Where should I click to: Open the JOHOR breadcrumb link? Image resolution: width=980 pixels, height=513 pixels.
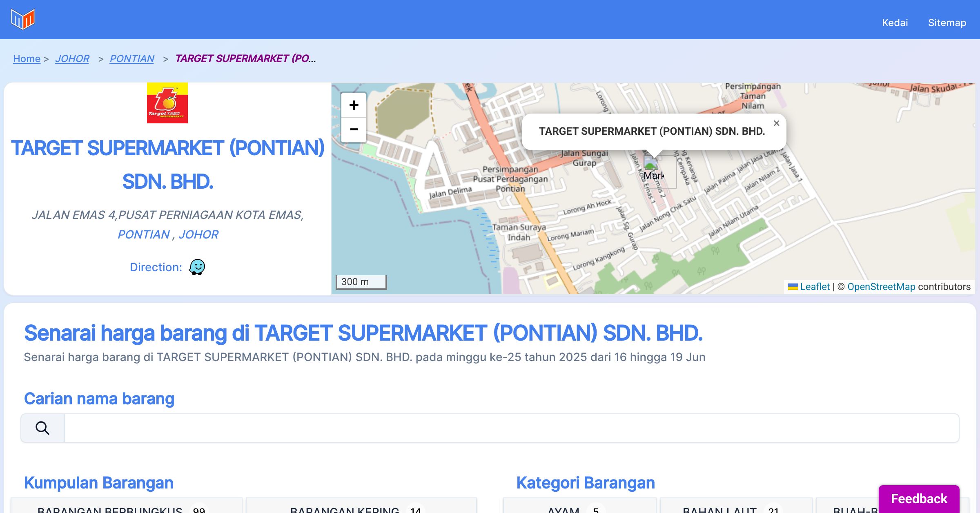(x=72, y=59)
